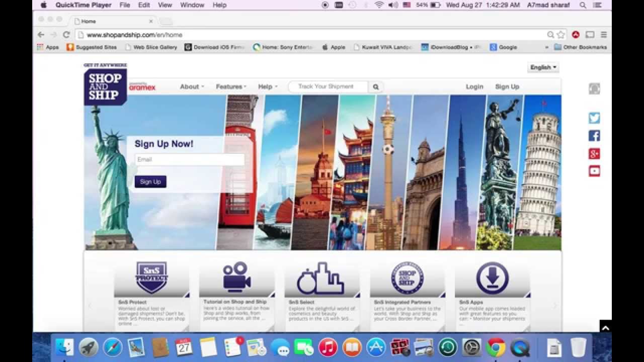This screenshot has width=644, height=362.
Task: Expand the Help navigation menu
Action: pyautogui.click(x=268, y=87)
